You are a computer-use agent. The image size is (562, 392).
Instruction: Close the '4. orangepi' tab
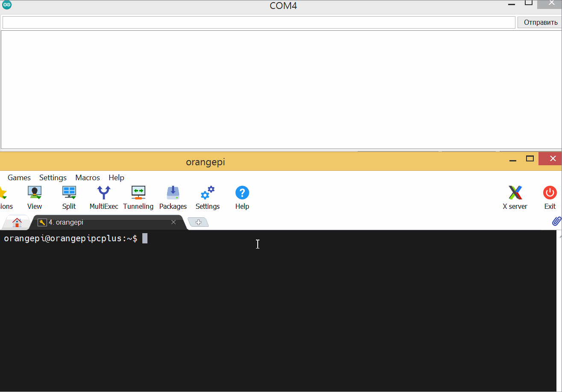point(174,222)
